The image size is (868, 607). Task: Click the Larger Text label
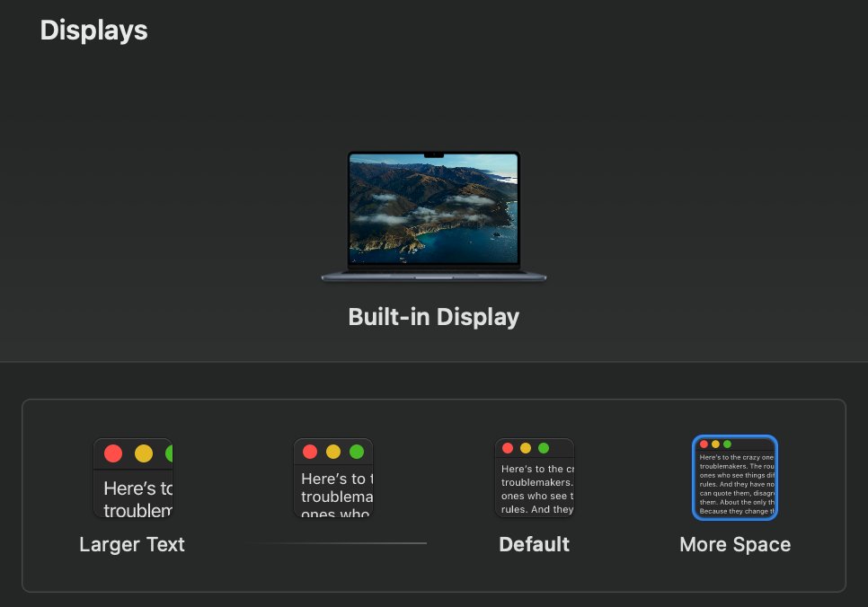[132, 544]
